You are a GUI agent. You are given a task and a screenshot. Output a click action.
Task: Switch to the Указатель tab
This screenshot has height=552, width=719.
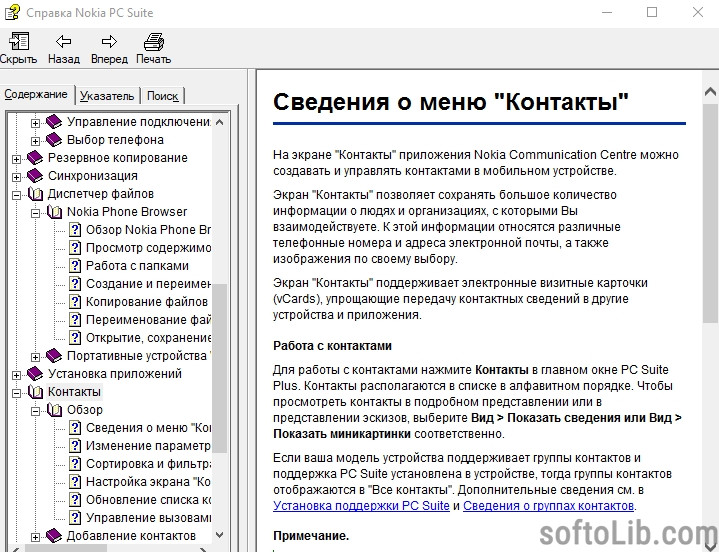click(x=107, y=96)
